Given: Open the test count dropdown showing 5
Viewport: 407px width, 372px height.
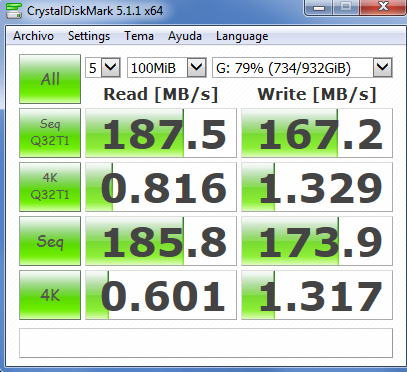Looking at the screenshot, I should point(103,68).
